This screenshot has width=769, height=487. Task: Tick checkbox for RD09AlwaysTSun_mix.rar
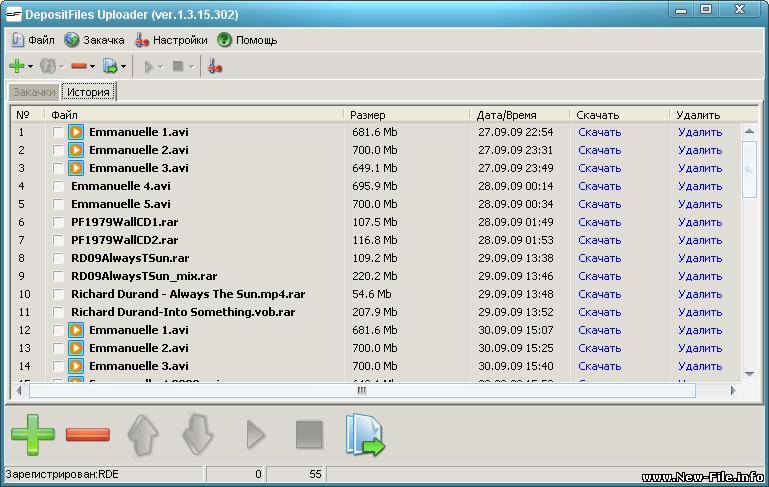pos(58,277)
